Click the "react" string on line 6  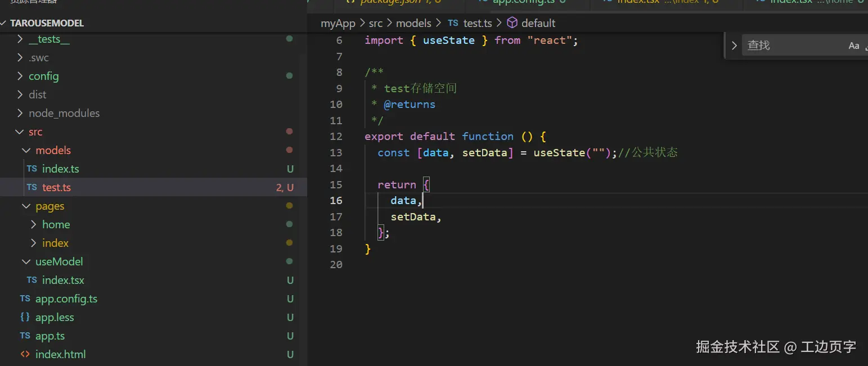click(x=550, y=40)
